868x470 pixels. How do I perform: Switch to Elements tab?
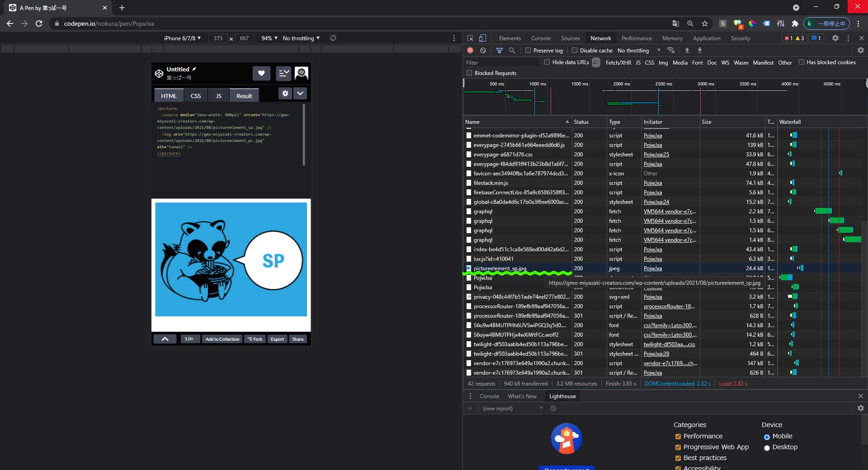[x=510, y=38]
